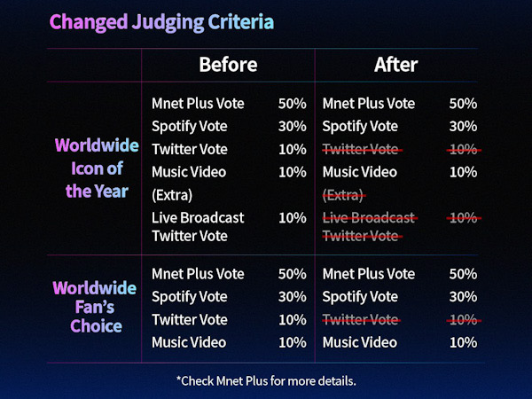Screen dimensions: 532x399
Task: Select the After column header
Action: (x=396, y=65)
